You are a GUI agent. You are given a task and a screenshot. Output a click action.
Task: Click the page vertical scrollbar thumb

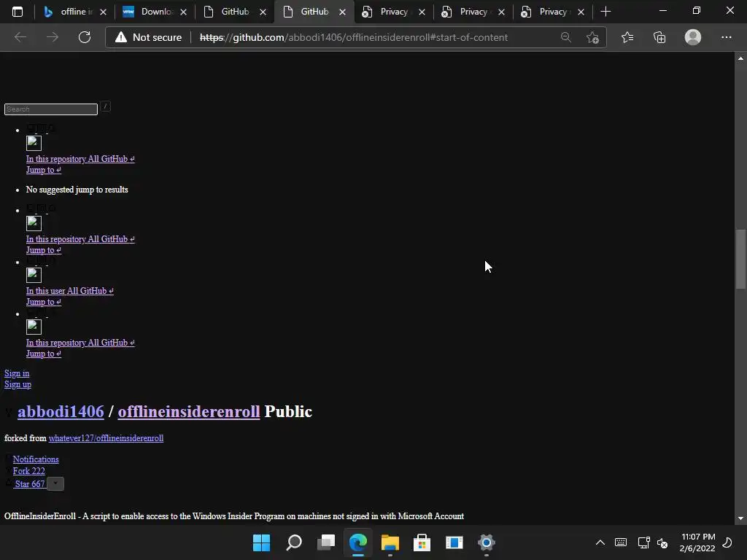[740, 259]
